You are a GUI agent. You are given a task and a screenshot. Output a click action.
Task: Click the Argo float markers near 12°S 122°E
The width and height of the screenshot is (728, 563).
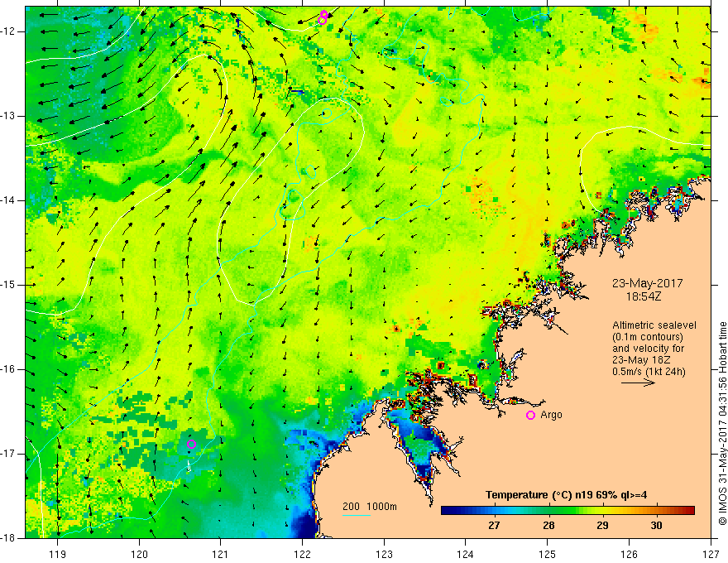323,17
